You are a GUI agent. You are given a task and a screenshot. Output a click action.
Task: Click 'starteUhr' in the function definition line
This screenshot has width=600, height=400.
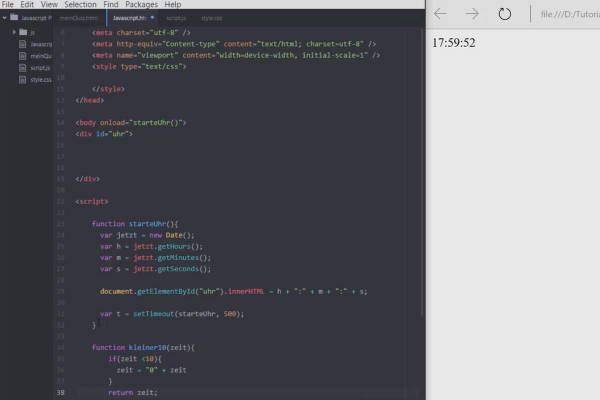(x=147, y=224)
